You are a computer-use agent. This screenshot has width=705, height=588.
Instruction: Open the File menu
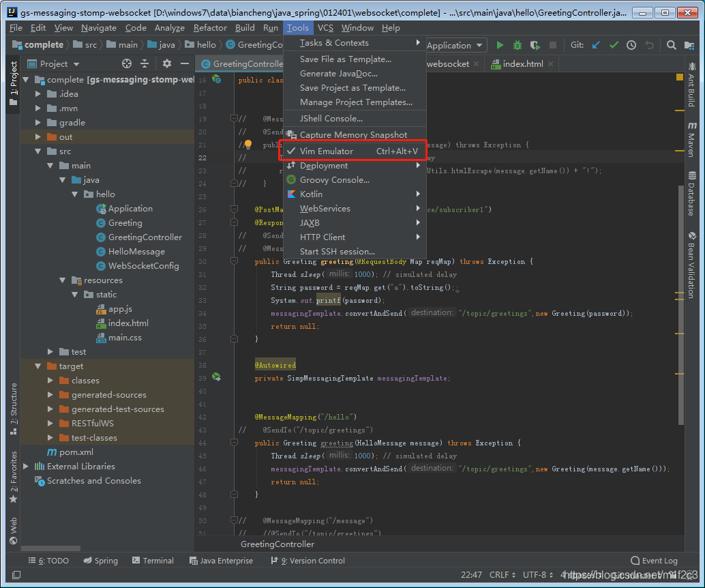click(16, 28)
